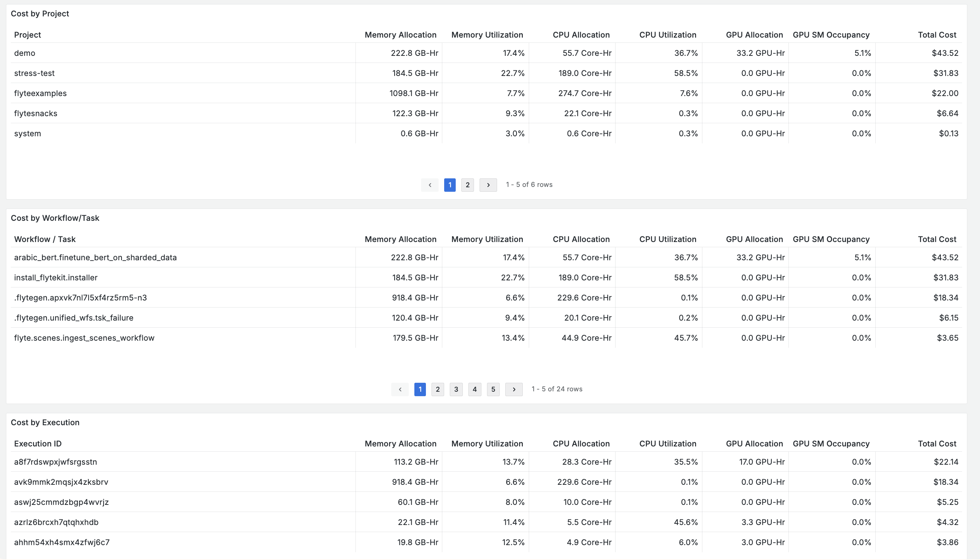This screenshot has width=980, height=560.
Task: Select the demo project row
Action: click(25, 53)
